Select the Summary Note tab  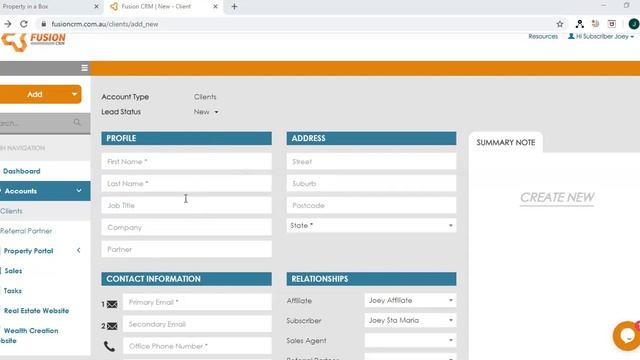tap(506, 142)
